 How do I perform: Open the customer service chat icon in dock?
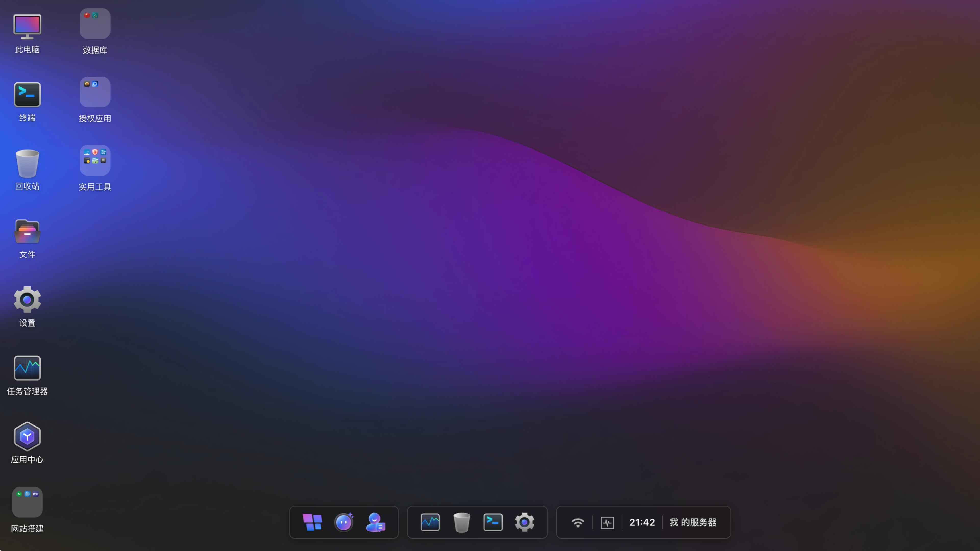coord(375,522)
